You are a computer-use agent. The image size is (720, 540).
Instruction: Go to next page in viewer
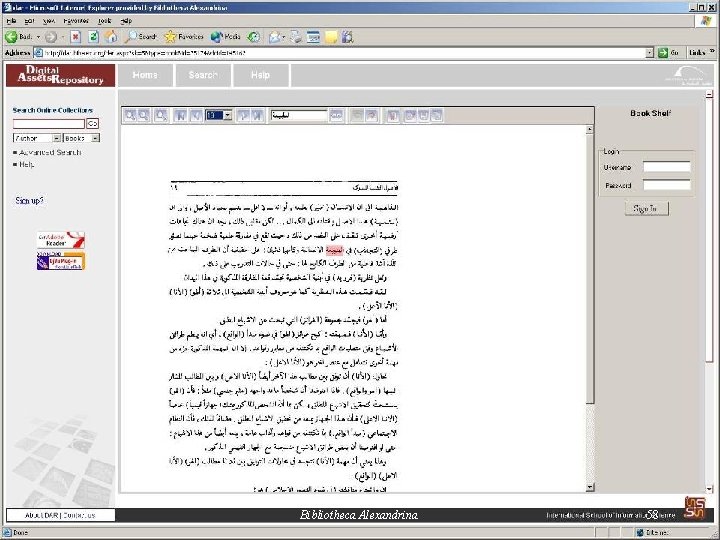click(243, 115)
